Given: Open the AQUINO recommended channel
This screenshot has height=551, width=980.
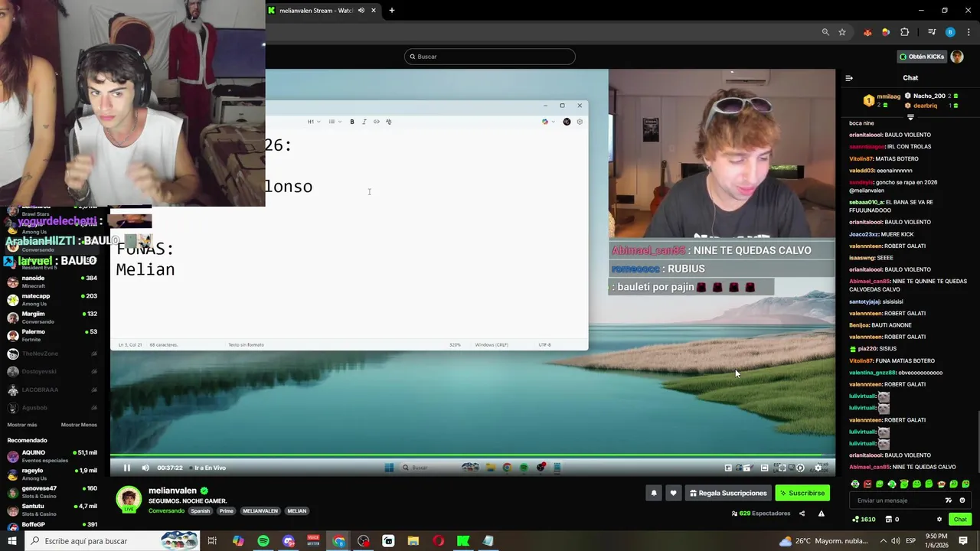Looking at the screenshot, I should [x=52, y=456].
